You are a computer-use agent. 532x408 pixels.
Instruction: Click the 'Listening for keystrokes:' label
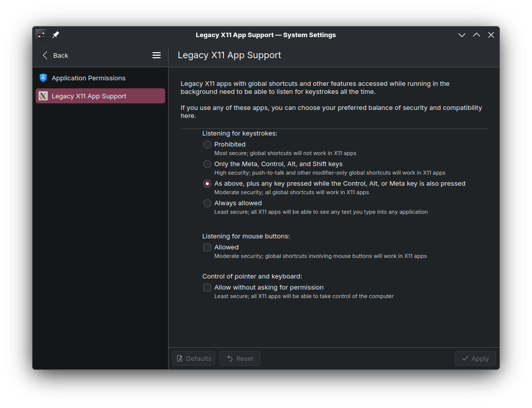(x=239, y=133)
